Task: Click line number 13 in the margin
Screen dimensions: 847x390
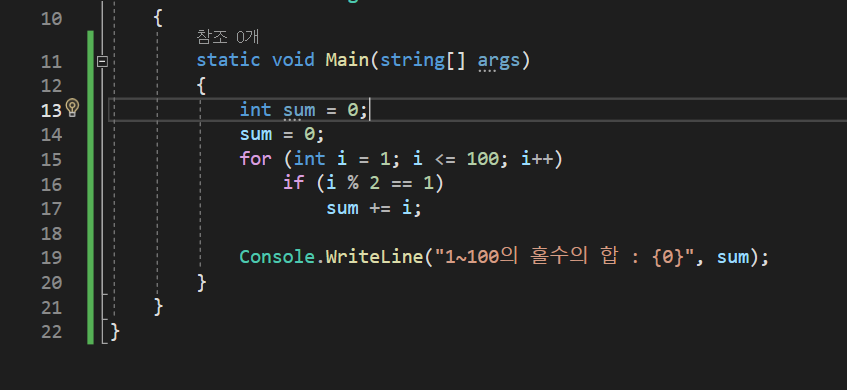Action: pos(52,110)
